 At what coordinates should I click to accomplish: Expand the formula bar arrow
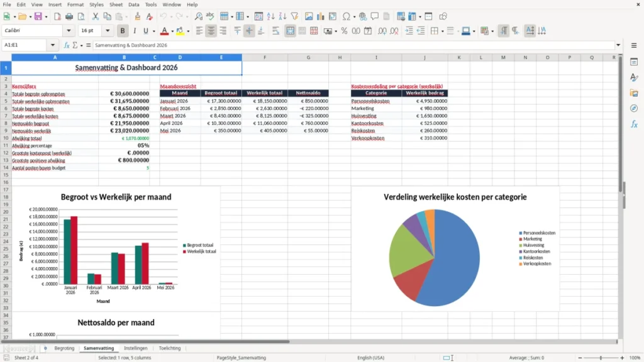click(618, 45)
